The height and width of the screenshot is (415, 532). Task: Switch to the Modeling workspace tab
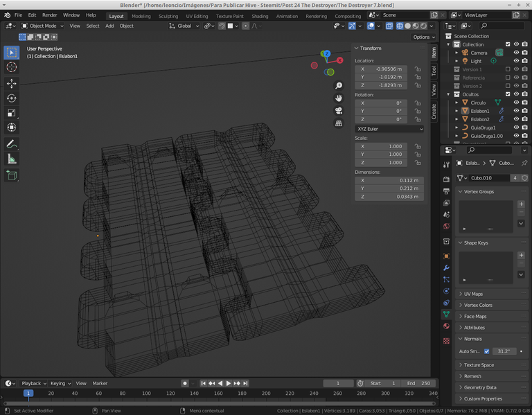pyautogui.click(x=141, y=16)
